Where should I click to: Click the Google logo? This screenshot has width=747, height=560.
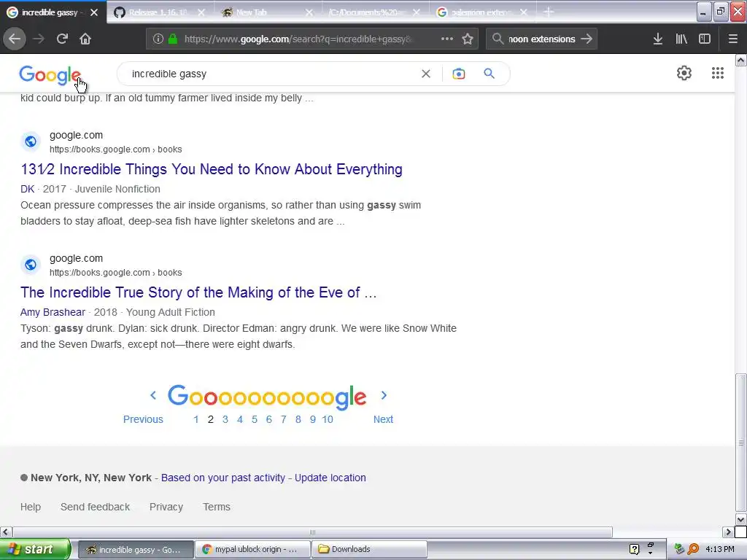pyautogui.click(x=50, y=75)
